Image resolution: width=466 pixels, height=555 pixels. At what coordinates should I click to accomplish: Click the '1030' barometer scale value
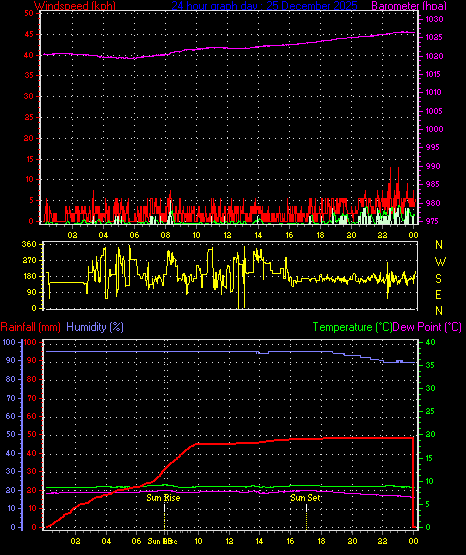click(x=434, y=19)
